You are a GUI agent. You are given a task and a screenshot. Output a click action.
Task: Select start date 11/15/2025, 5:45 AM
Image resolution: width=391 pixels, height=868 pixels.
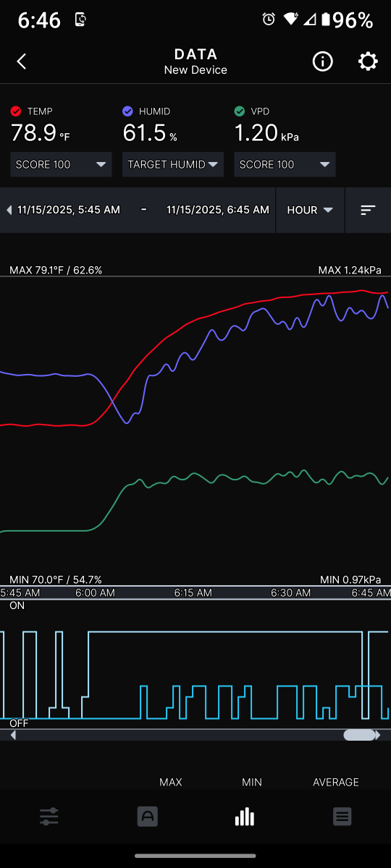coord(68,210)
